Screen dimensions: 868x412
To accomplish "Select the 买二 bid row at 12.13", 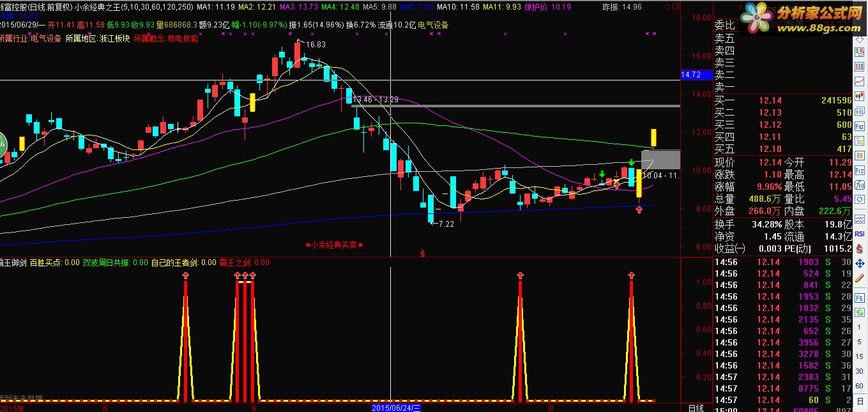I will point(783,112).
